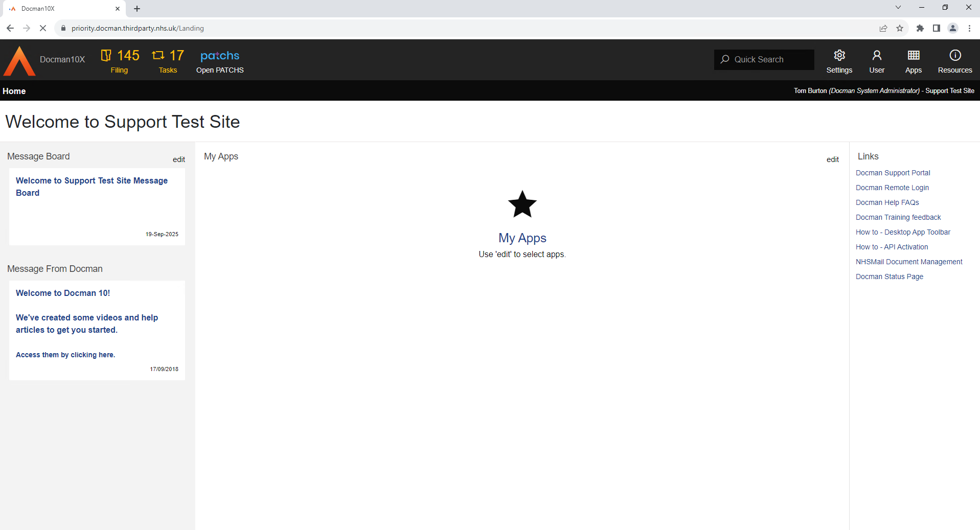Click the Docman10X product name
Image resolution: width=980 pixels, height=530 pixels.
62,59
